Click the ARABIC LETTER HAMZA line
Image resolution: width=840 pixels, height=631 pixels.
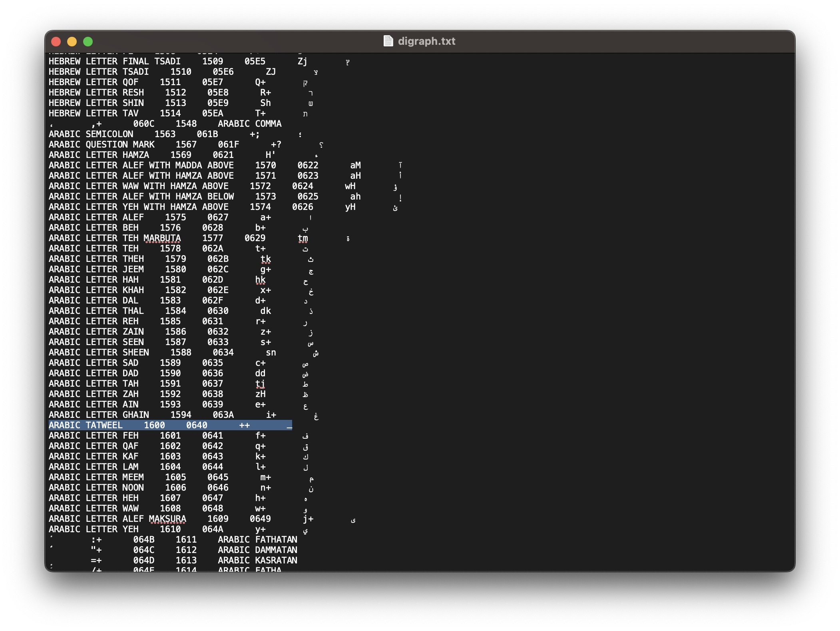point(99,155)
